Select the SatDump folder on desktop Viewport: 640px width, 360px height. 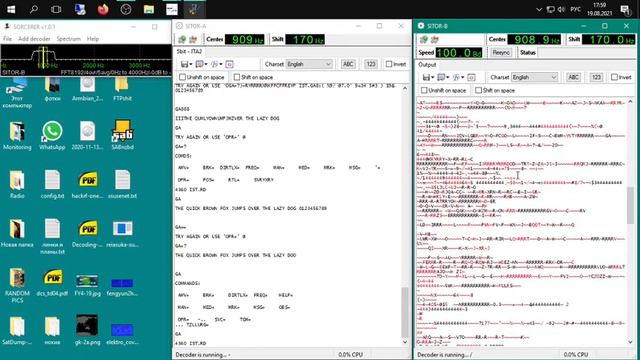tap(17, 331)
